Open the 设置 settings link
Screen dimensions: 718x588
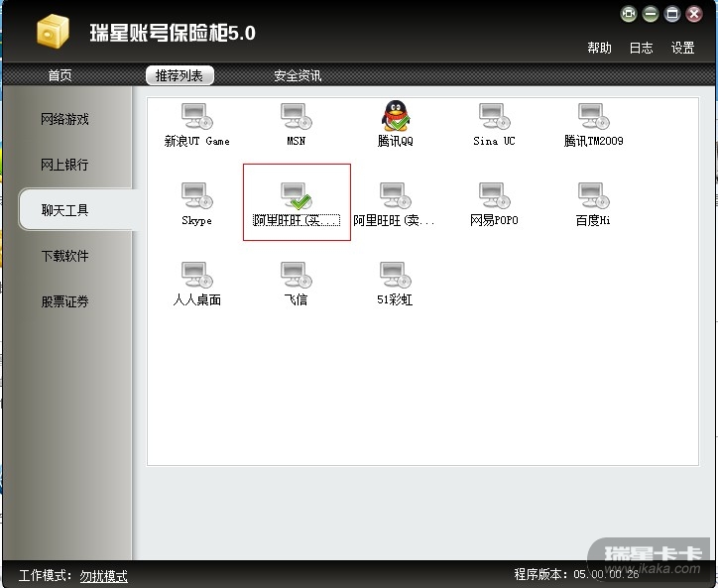(x=682, y=48)
